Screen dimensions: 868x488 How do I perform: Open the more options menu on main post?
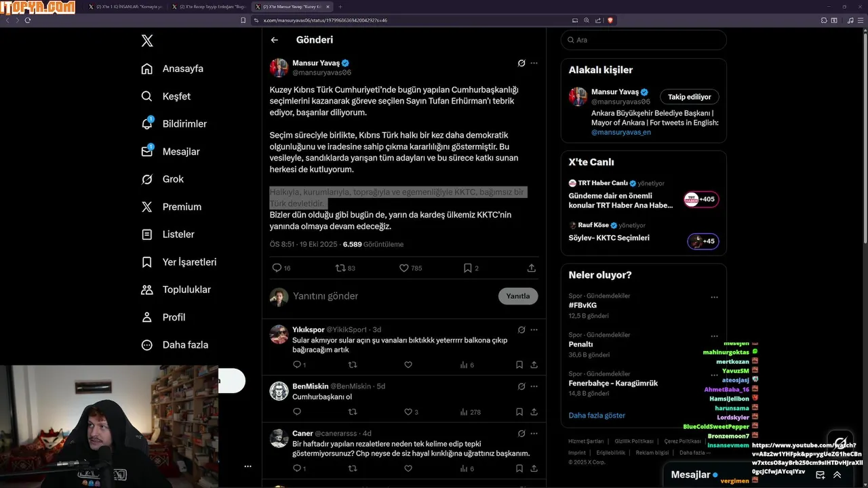coord(534,63)
